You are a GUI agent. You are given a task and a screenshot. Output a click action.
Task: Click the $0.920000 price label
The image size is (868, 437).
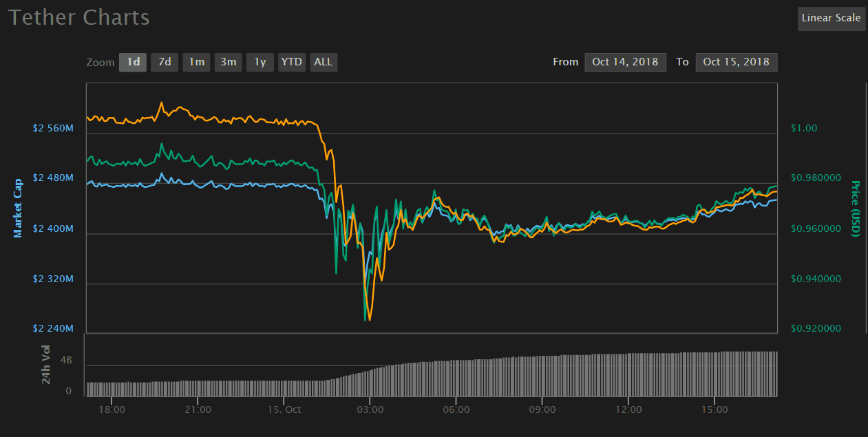tap(816, 328)
